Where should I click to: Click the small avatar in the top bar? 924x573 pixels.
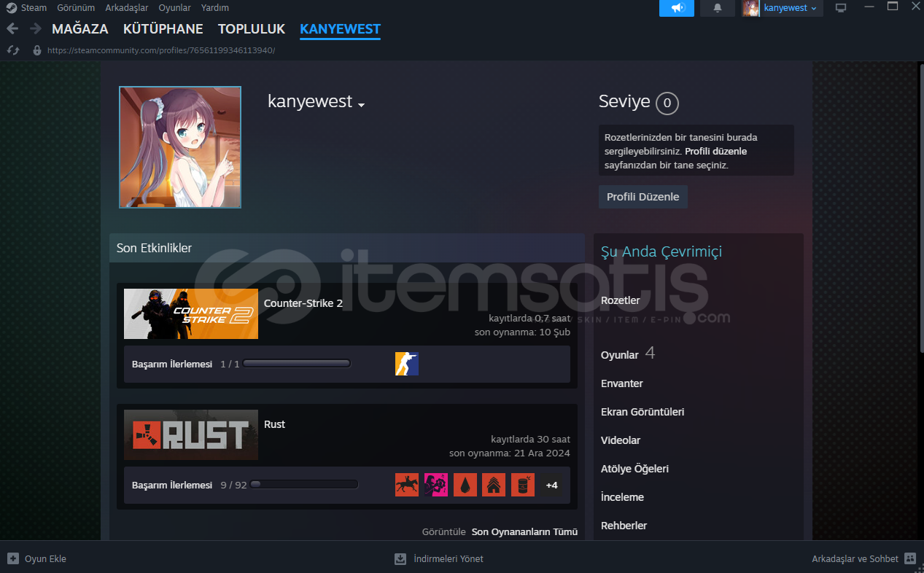coord(751,8)
